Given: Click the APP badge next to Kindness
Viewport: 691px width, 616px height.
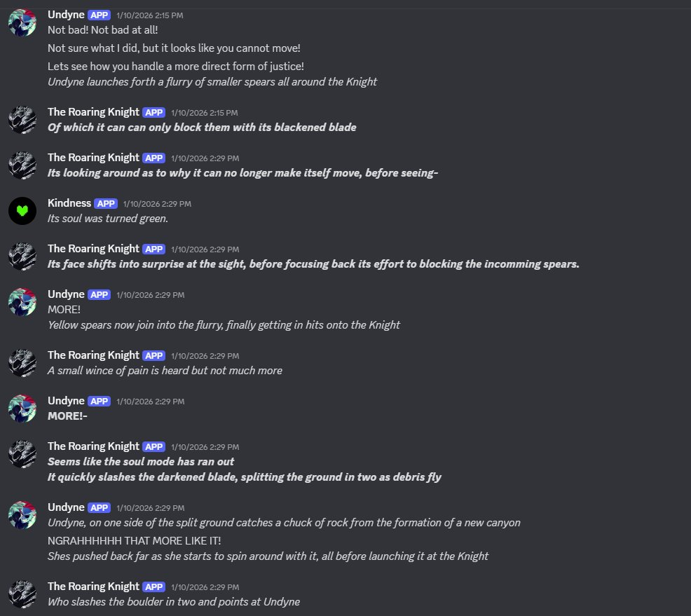Looking at the screenshot, I should click(x=106, y=203).
